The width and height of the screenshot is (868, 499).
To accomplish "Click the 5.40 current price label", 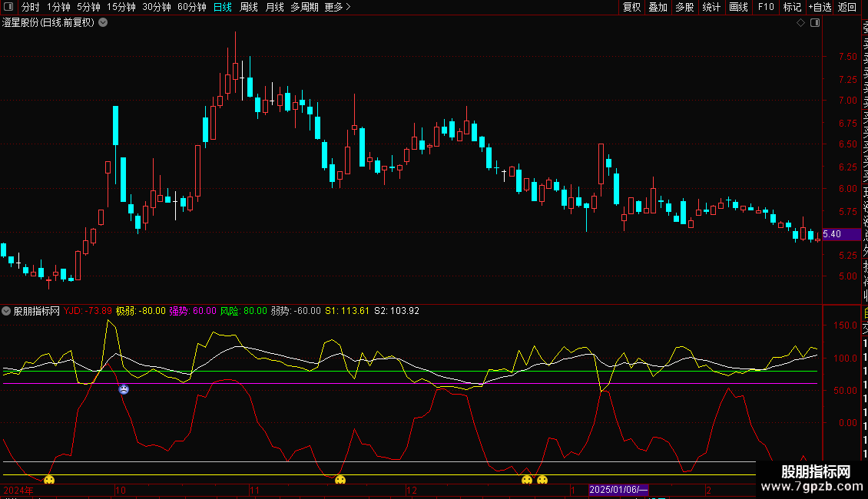I will click(832, 234).
